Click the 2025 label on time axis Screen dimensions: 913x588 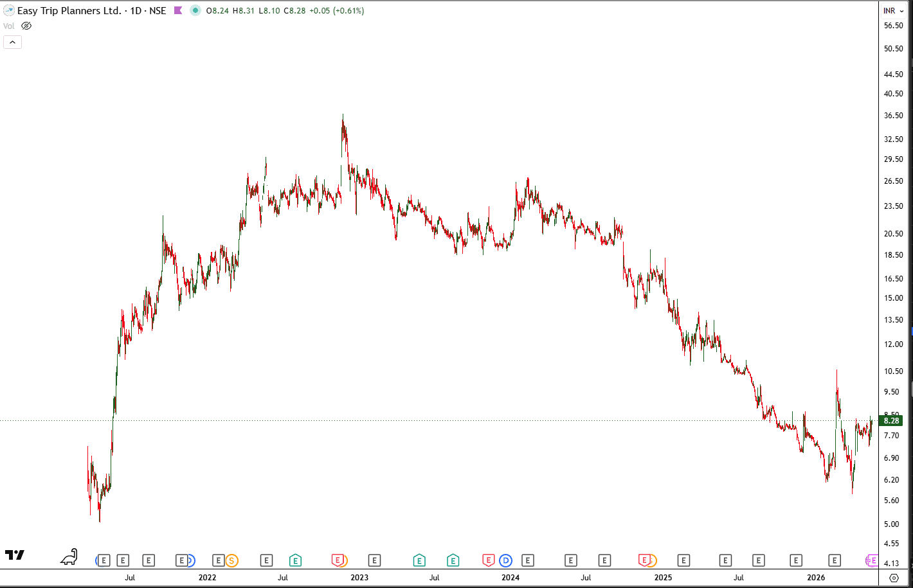(x=663, y=578)
